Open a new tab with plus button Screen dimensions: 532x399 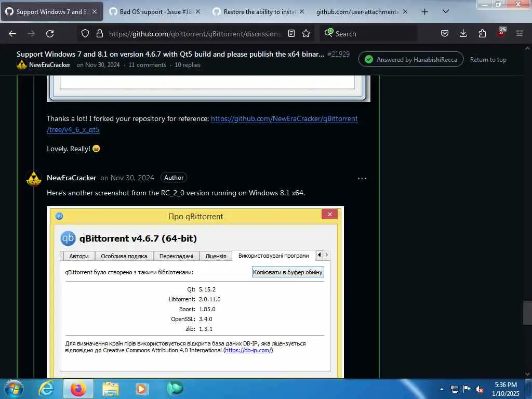424,12
